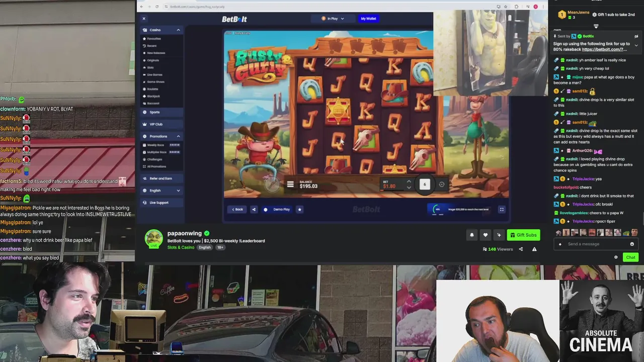Open Originals in casino sidebar
This screenshot has height=362, width=644.
[151, 60]
